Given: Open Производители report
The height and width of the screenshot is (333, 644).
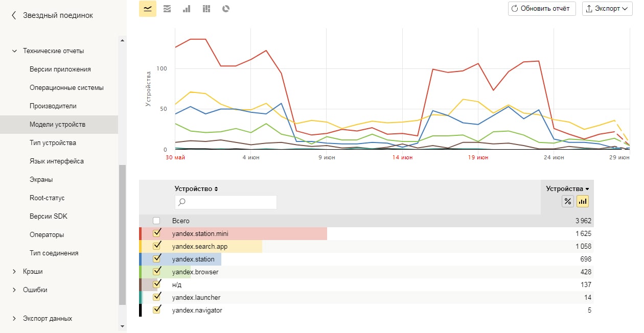Looking at the screenshot, I should coord(53,106).
